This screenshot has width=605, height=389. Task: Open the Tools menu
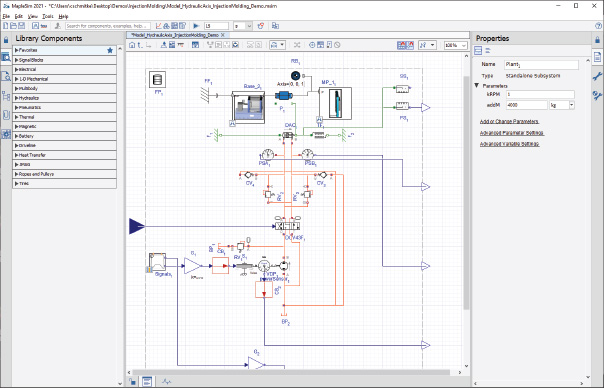tap(48, 17)
